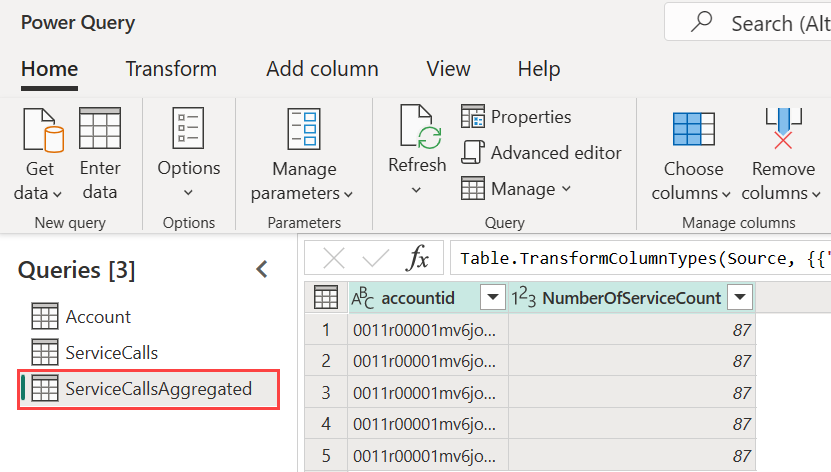This screenshot has width=831, height=472.
Task: Click the Choose columns icon
Action: coord(692,130)
